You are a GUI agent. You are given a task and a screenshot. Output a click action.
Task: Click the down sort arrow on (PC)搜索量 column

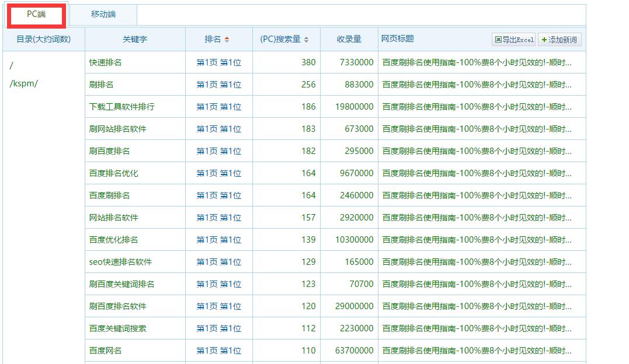point(307,40)
